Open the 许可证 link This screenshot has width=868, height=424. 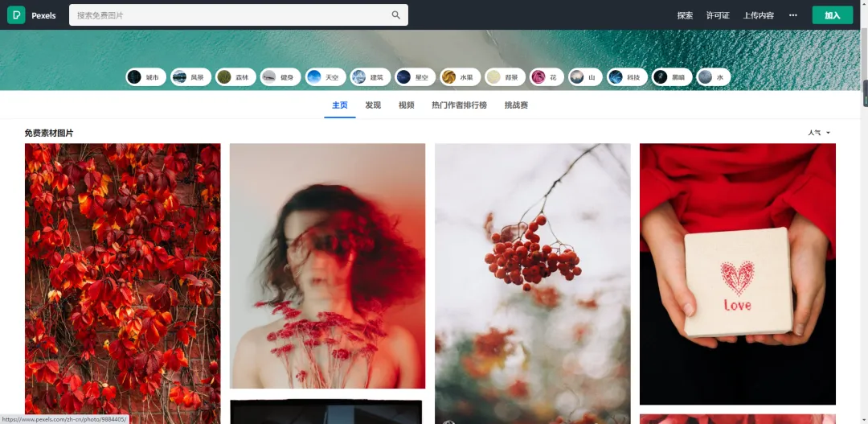[718, 15]
